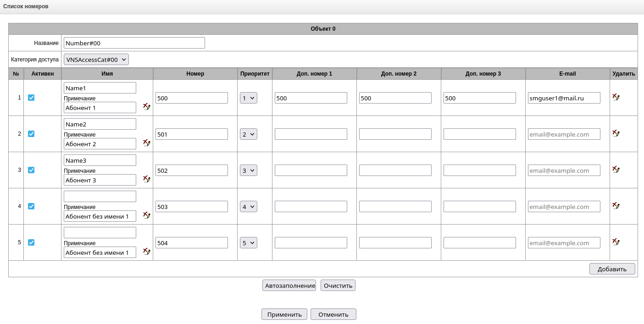Screen dimensions: 644x324
Task: Click the clear-note icon in row 4
Action: 147,215
